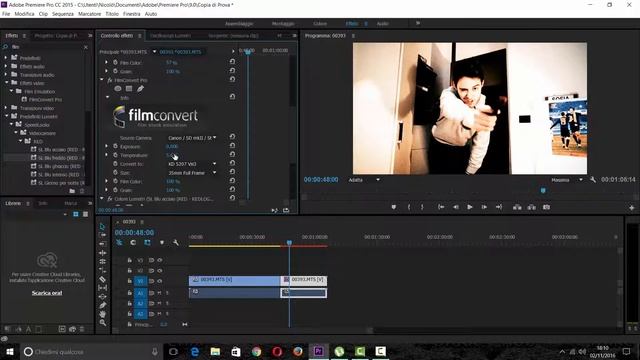Open Program monitor Adatta zoom dropdown

coord(363,180)
